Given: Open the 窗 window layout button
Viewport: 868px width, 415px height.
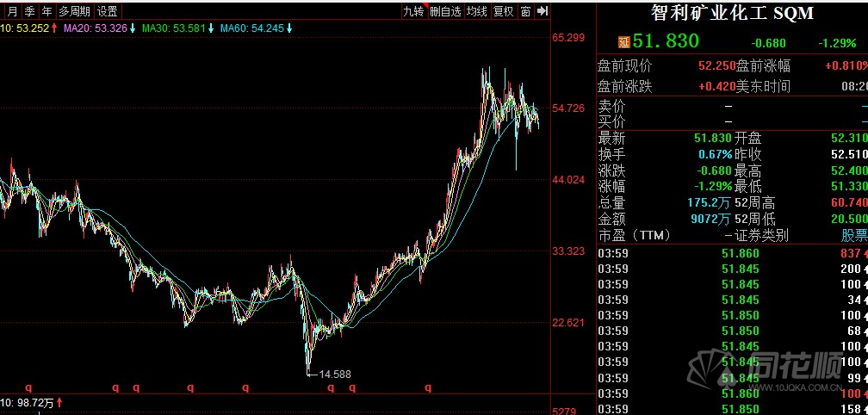Looking at the screenshot, I should (x=524, y=11).
